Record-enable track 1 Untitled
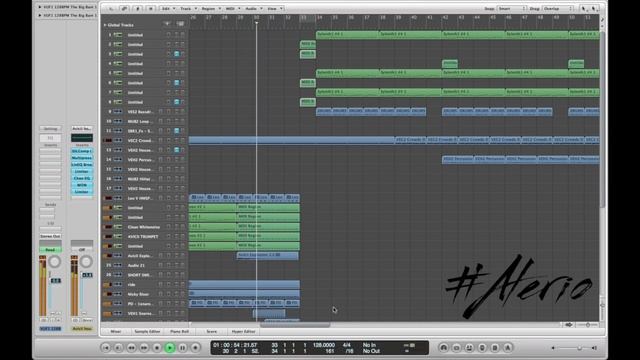Image resolution: width=640 pixels, height=360 pixels. (169, 35)
